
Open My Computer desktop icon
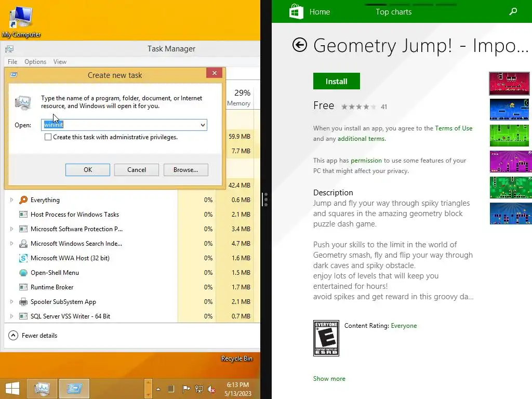pos(21,21)
